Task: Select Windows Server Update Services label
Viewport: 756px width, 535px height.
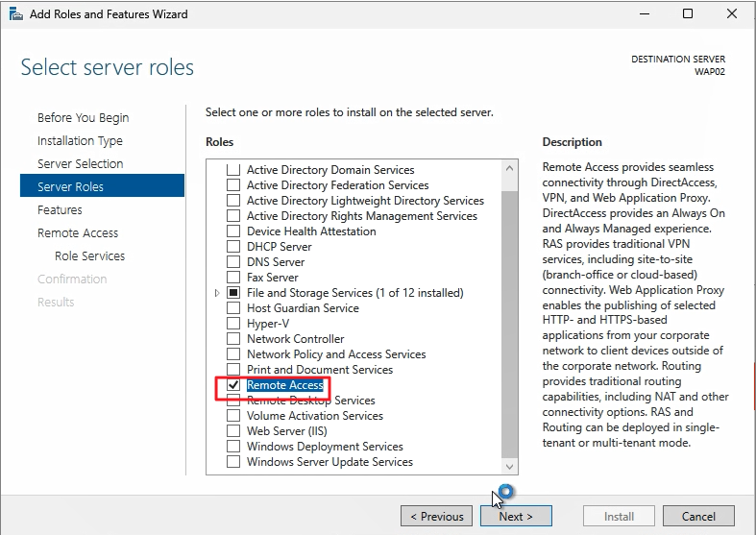Action: pyautogui.click(x=329, y=462)
